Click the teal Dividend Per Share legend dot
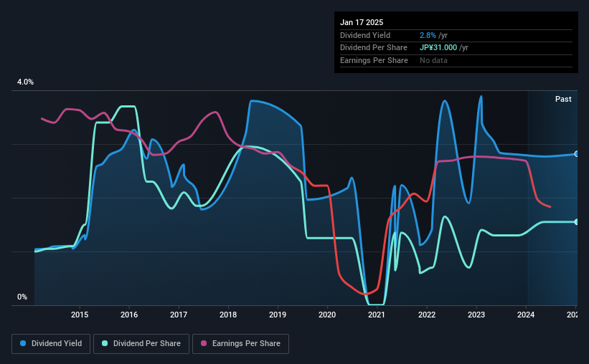The height and width of the screenshot is (364, 589). point(105,343)
